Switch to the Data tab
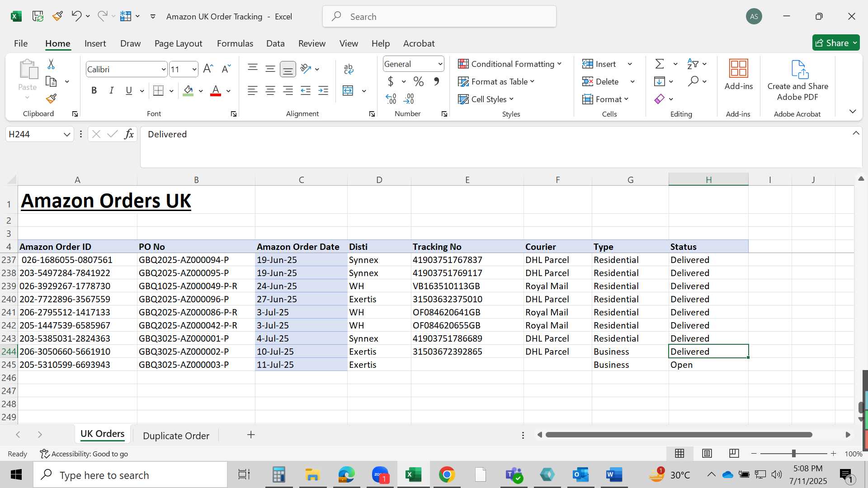Screen dimensions: 868x488 pos(275,43)
